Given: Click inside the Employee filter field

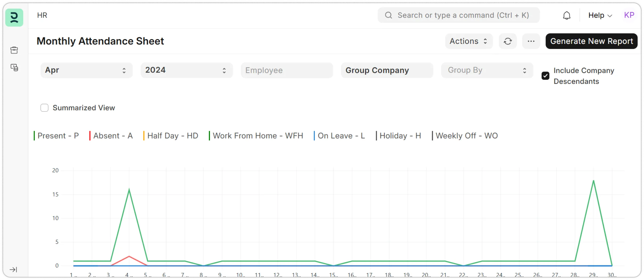Looking at the screenshot, I should click(286, 70).
